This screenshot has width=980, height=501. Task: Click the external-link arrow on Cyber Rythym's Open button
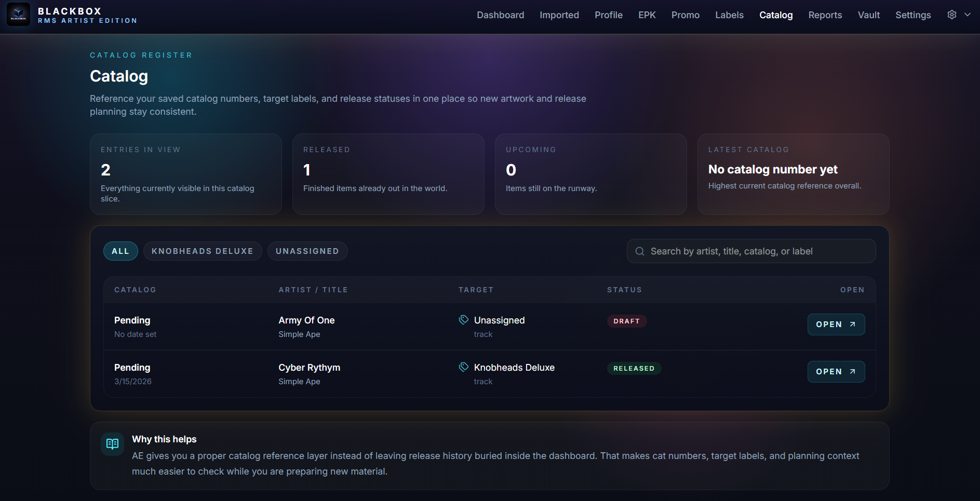[851, 371]
